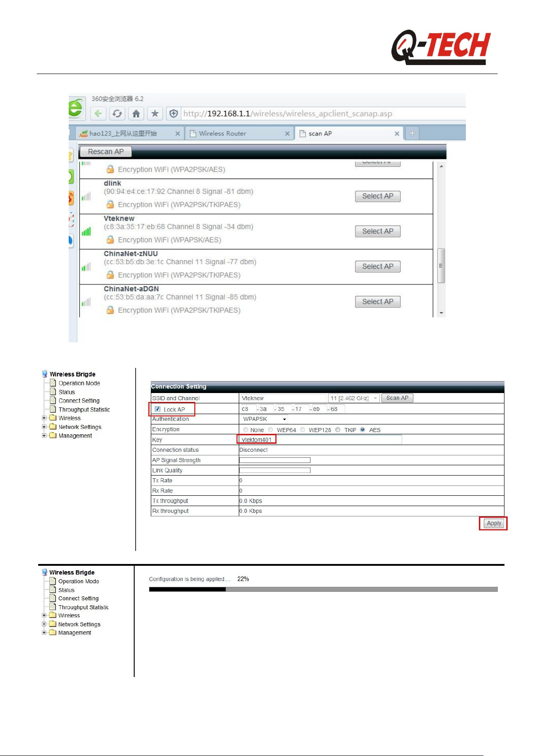Click the green signal bars icon for Vteknew
The width and height of the screenshot is (535, 756).
click(86, 231)
